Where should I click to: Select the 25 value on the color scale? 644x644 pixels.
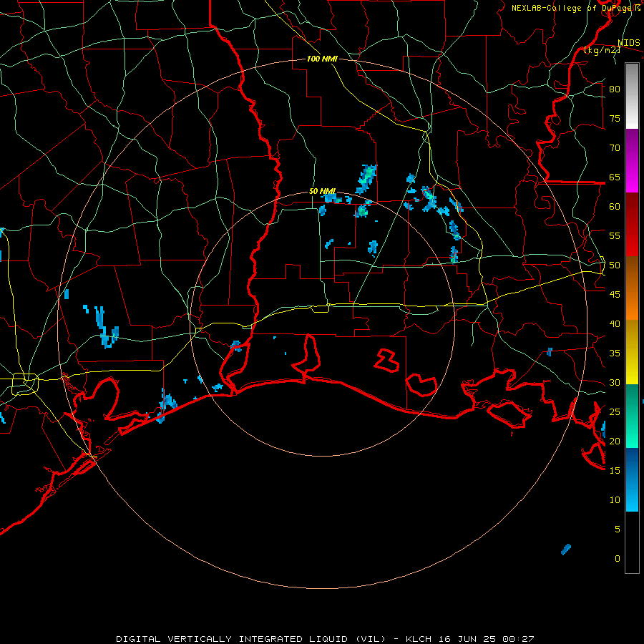coord(615,412)
